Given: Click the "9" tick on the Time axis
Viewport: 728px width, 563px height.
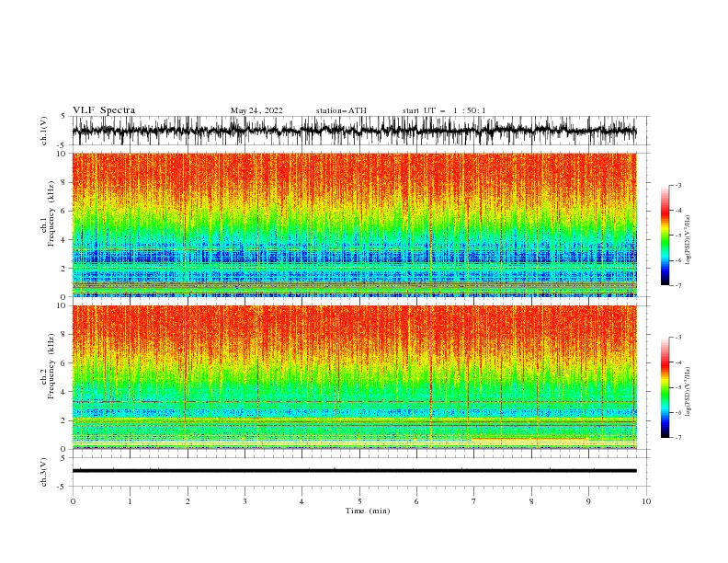Looking at the screenshot, I should pyautogui.click(x=588, y=501).
